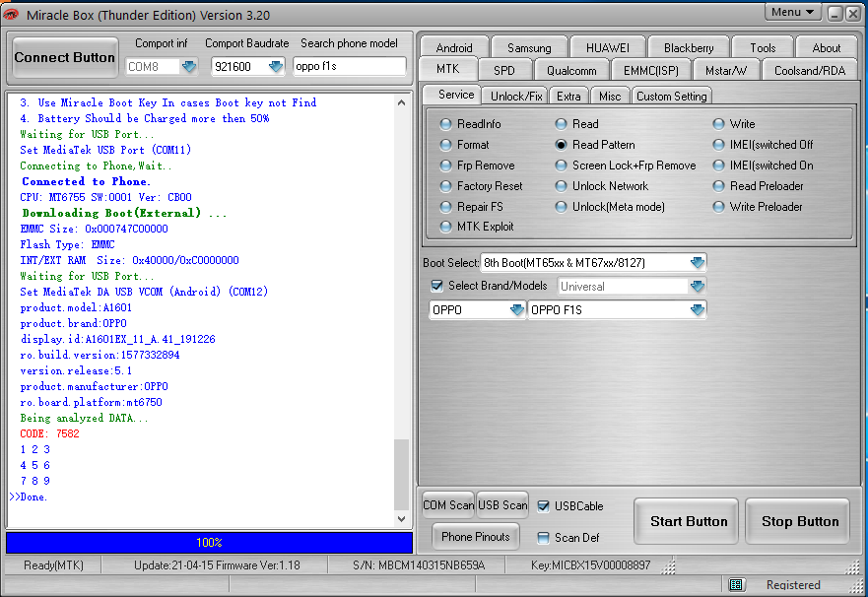Screen dimensions: 868x597
Task: Click the status bar grid icon near Registered
Action: point(736,584)
